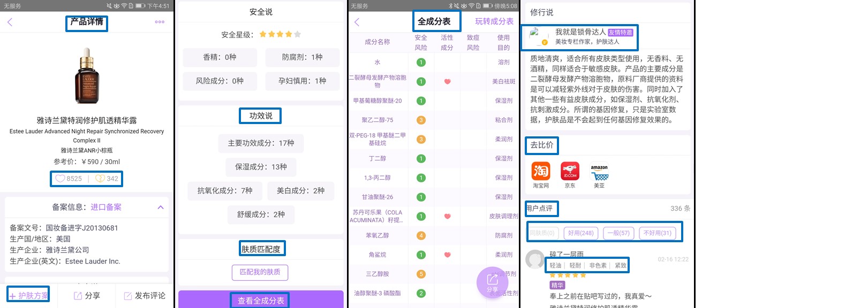Screen dimensions: 868x308
Task: Open the 淘宝网 price comparison
Action: (541, 175)
